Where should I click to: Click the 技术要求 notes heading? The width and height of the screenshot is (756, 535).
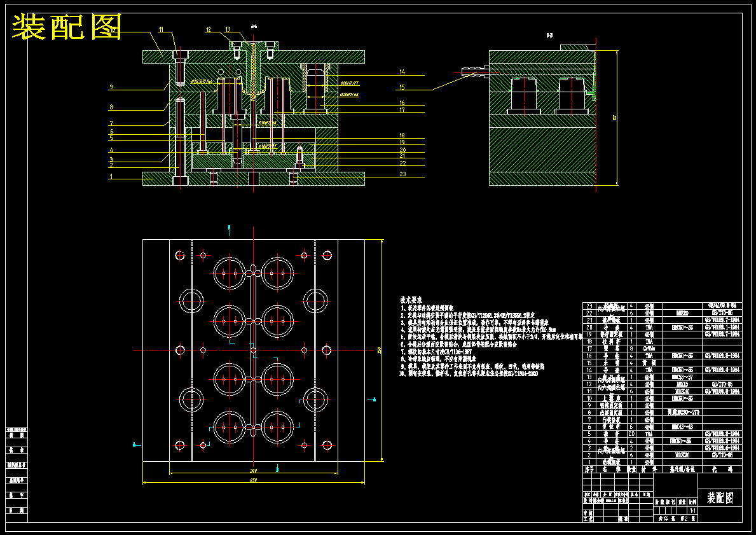(x=411, y=299)
